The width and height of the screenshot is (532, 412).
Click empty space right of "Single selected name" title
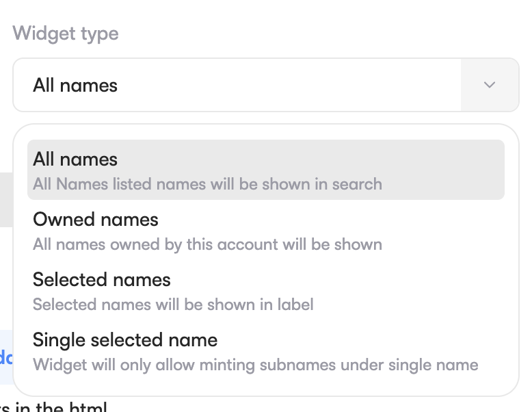click(x=356, y=340)
